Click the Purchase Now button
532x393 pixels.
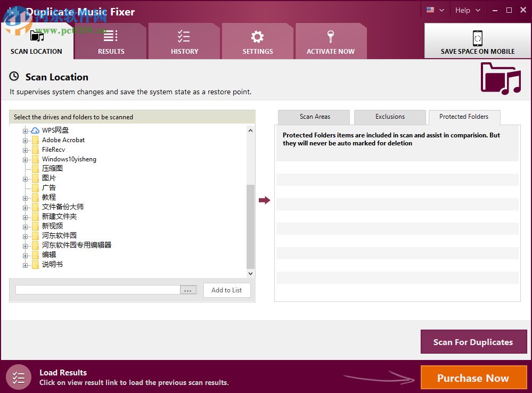pos(473,378)
